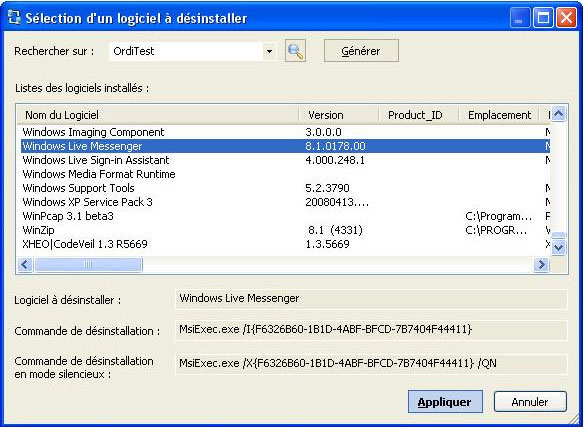This screenshot has height=427, width=584.
Task: Click the Appliquer button
Action: point(445,402)
